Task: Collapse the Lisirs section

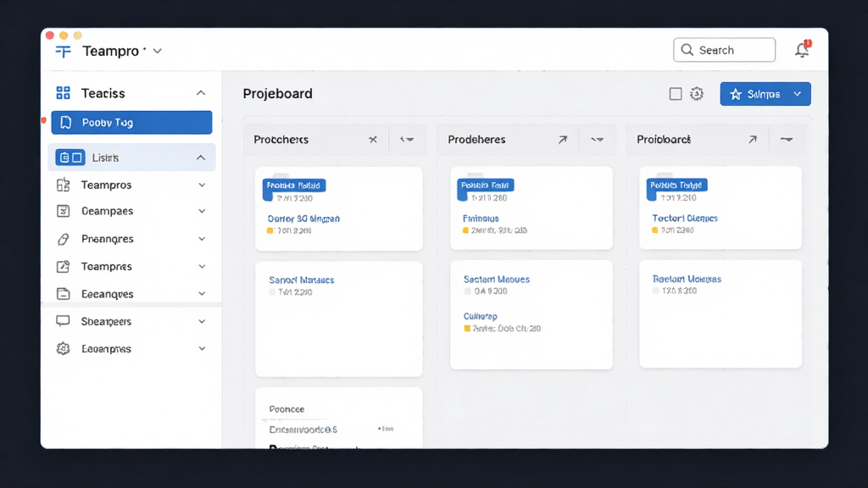Action: 200,158
